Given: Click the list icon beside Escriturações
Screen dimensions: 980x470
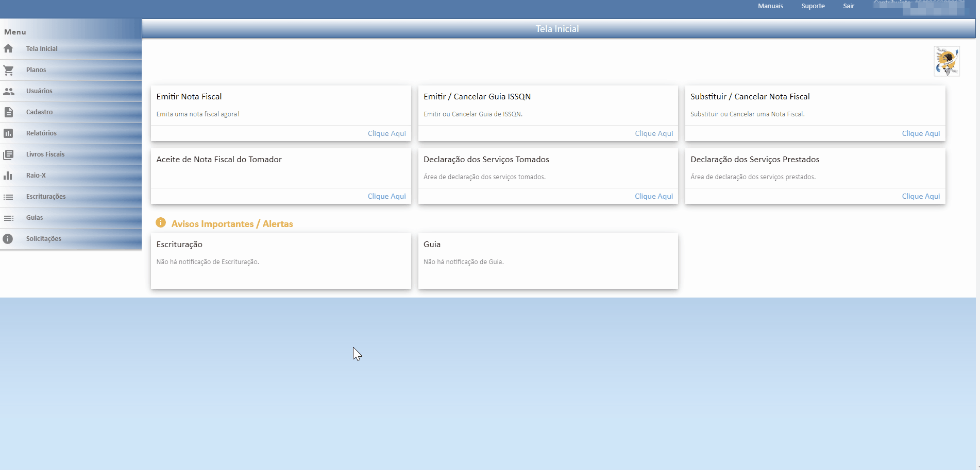Looking at the screenshot, I should [x=8, y=197].
